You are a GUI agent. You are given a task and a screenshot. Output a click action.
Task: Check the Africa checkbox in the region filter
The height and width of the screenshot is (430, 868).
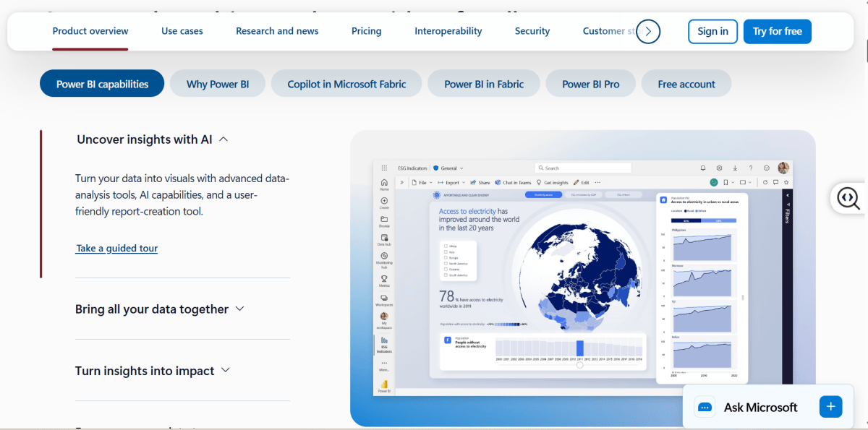[446, 246]
